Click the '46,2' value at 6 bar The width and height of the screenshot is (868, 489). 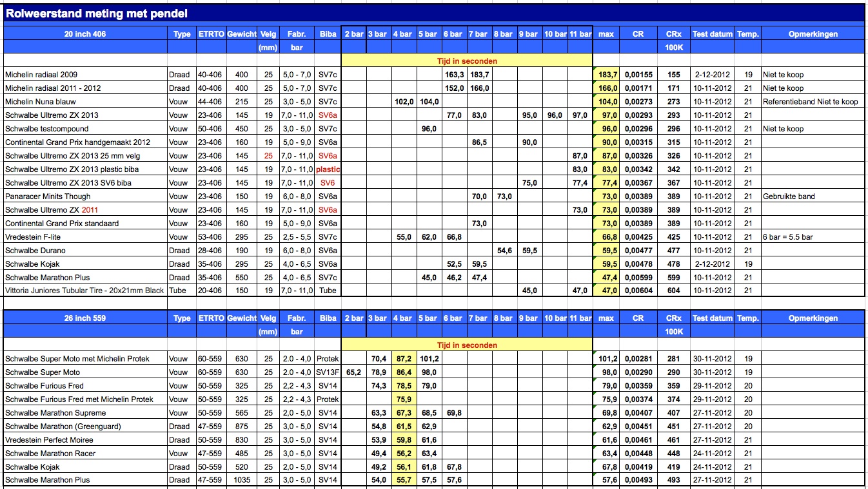(x=455, y=278)
